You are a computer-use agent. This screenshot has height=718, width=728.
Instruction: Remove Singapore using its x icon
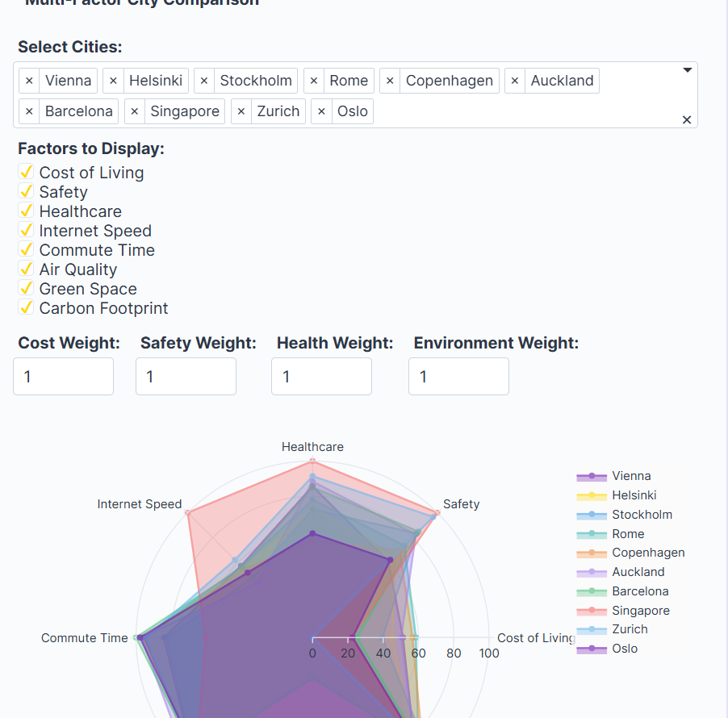[x=134, y=111]
